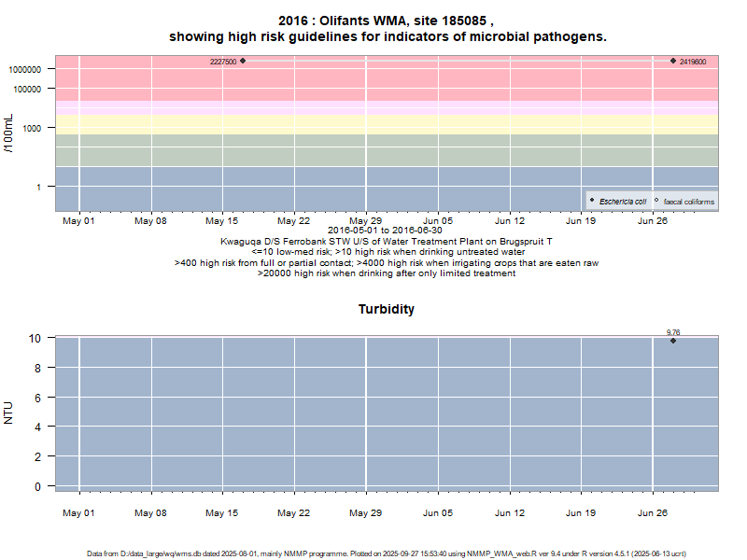Click the 'Turbidity' chart title
The image size is (747, 560).
coord(387,309)
